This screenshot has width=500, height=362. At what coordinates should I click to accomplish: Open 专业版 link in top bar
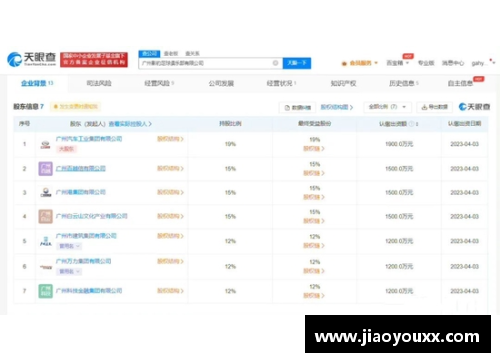click(426, 63)
